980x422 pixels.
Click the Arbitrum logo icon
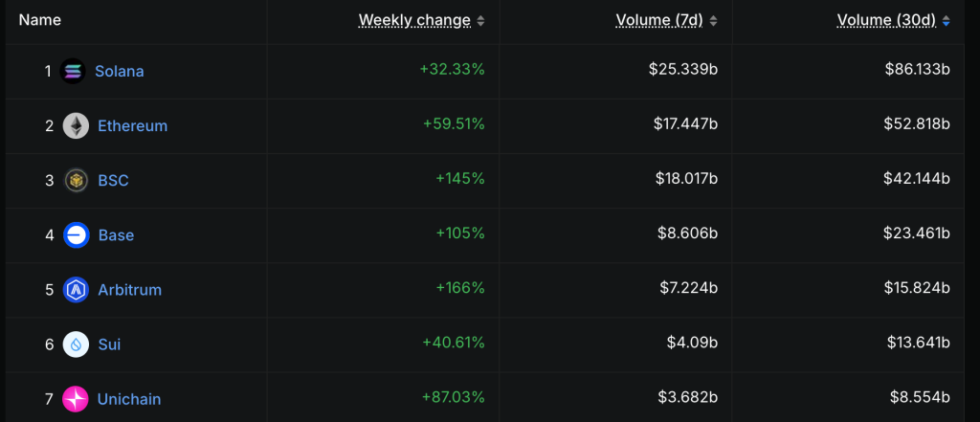[x=76, y=290]
